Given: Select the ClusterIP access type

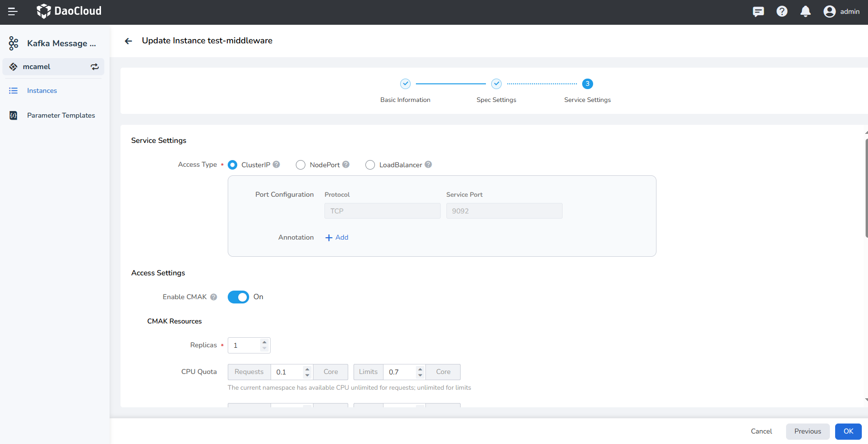Looking at the screenshot, I should (x=232, y=165).
